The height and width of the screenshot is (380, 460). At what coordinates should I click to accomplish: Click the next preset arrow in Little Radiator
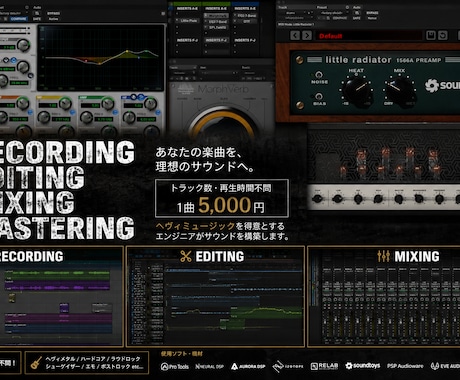coord(307,35)
